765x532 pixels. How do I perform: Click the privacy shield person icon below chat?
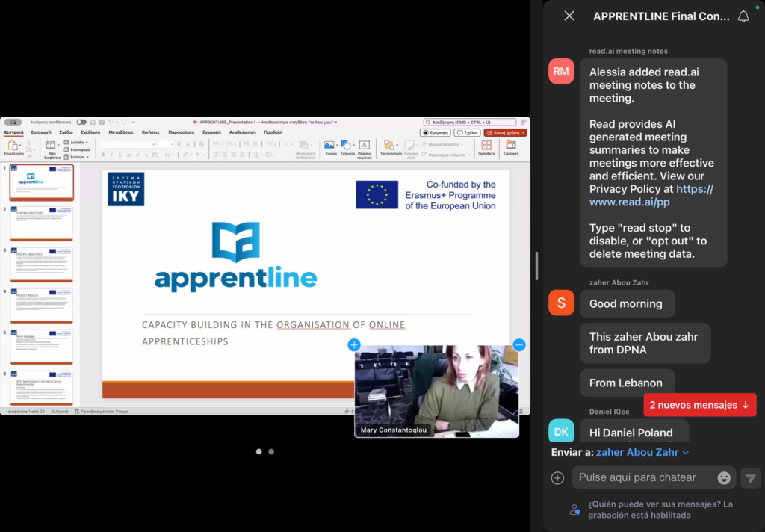click(574, 510)
